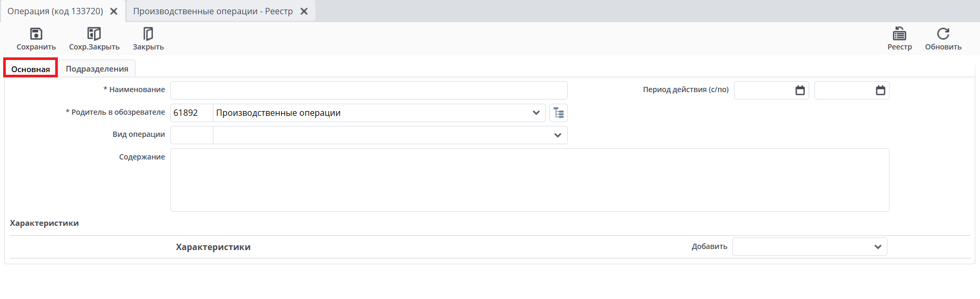
Task: Switch to Производственные операции - Реестр tab
Action: point(213,11)
